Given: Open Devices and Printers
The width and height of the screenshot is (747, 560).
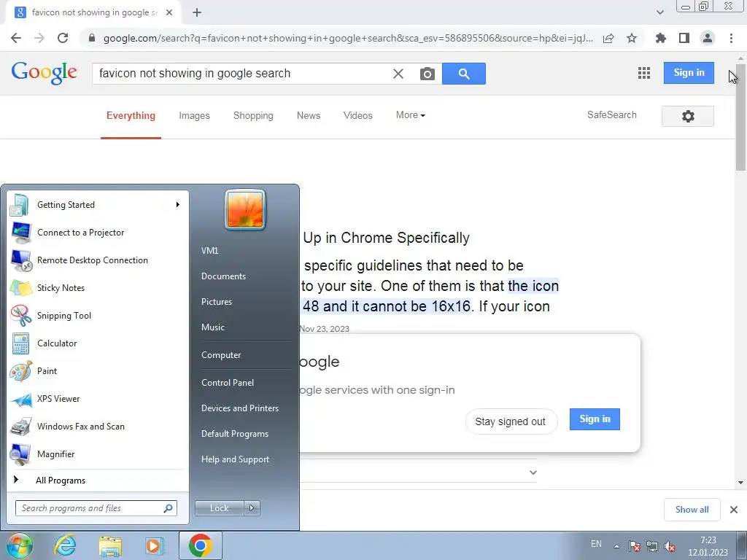Looking at the screenshot, I should pos(239,408).
